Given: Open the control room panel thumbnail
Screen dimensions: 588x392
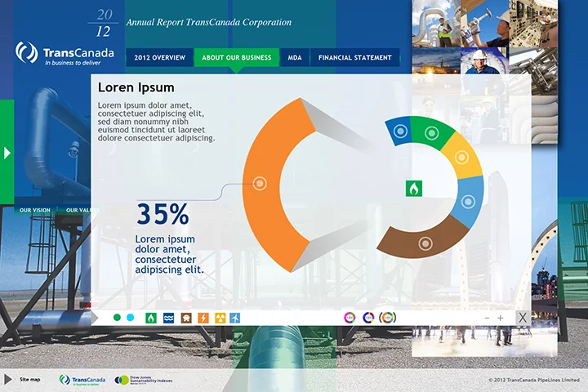Looking at the screenshot, I should point(533,23).
